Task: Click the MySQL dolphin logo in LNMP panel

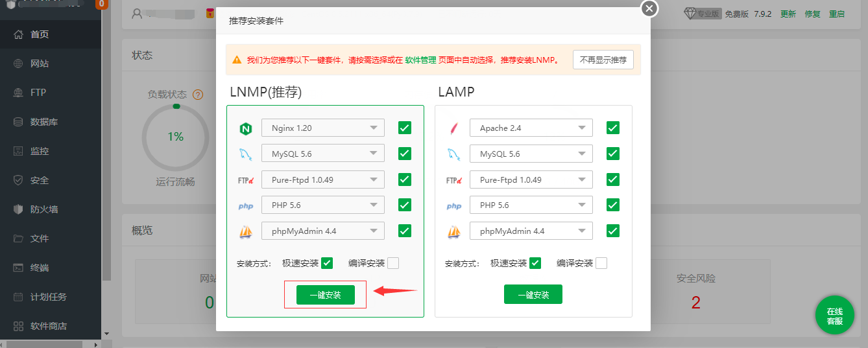Action: tap(245, 154)
